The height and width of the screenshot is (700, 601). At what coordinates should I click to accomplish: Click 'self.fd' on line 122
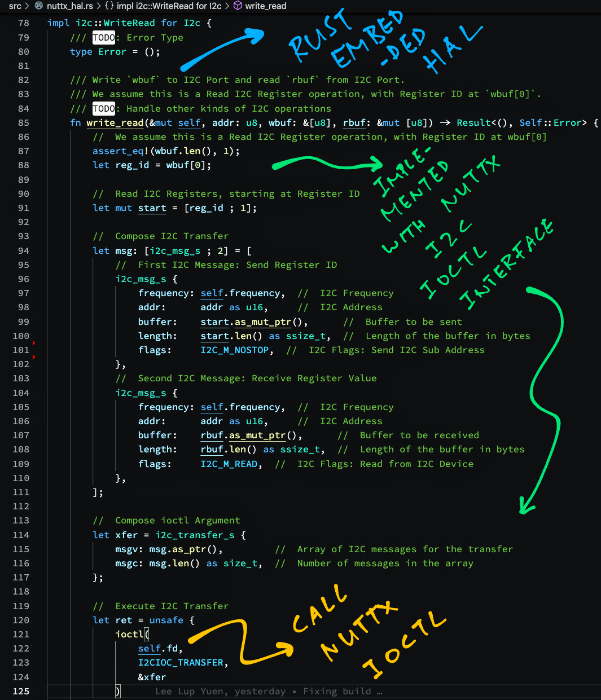click(x=158, y=648)
